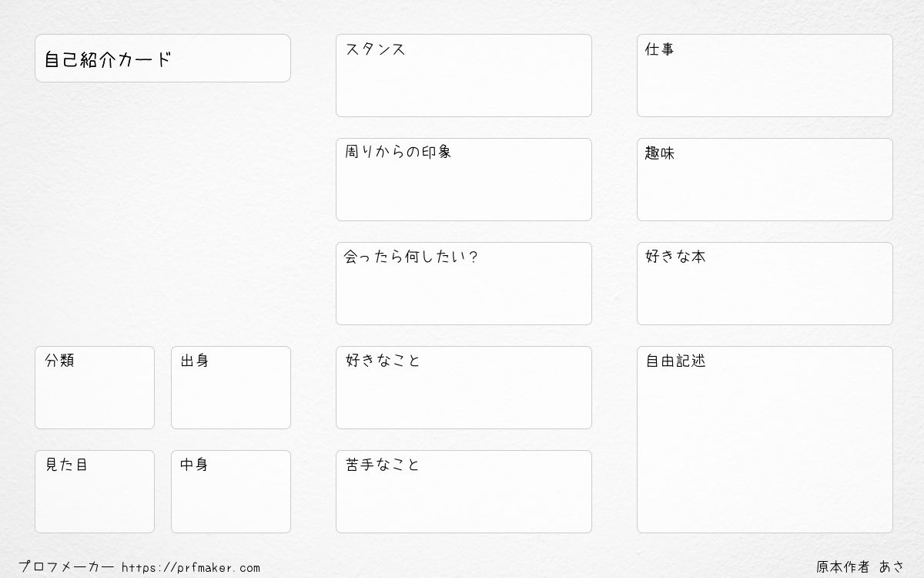Click the 好きな本 box

765,284
